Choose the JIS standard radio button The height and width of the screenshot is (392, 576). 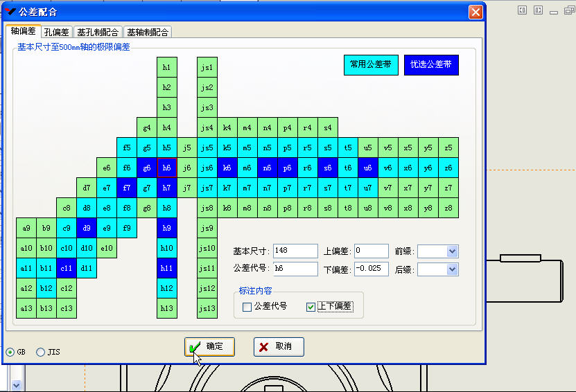(x=40, y=352)
